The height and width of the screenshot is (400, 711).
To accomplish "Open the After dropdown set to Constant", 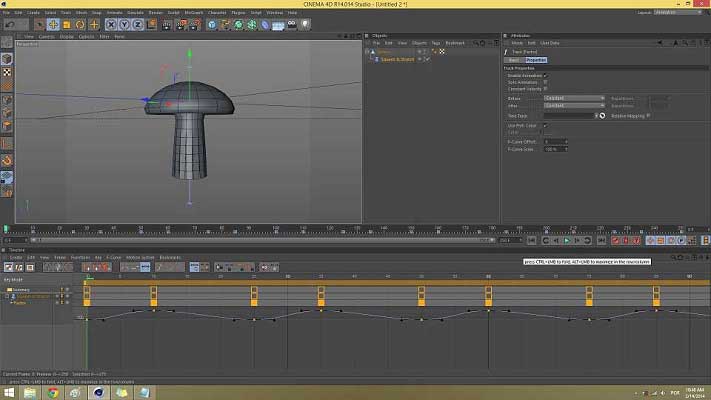I will [x=573, y=105].
